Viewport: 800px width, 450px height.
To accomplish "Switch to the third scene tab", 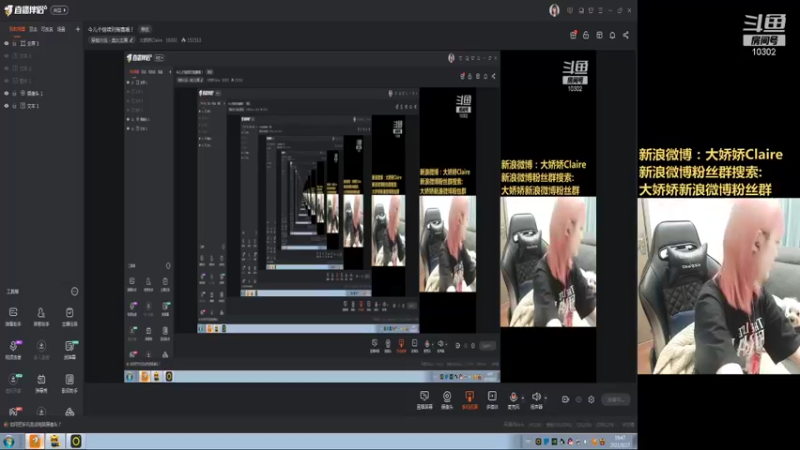I will click(47, 29).
